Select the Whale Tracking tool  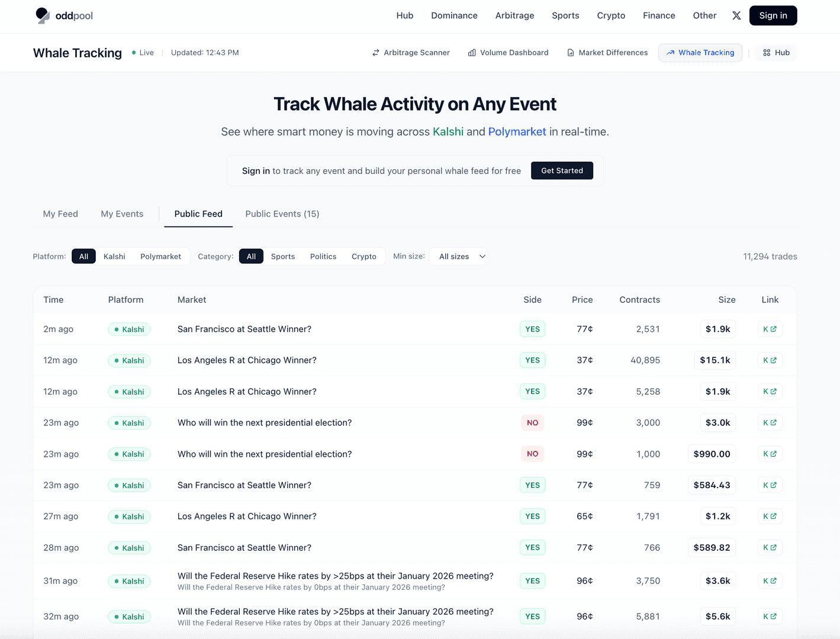(x=700, y=53)
